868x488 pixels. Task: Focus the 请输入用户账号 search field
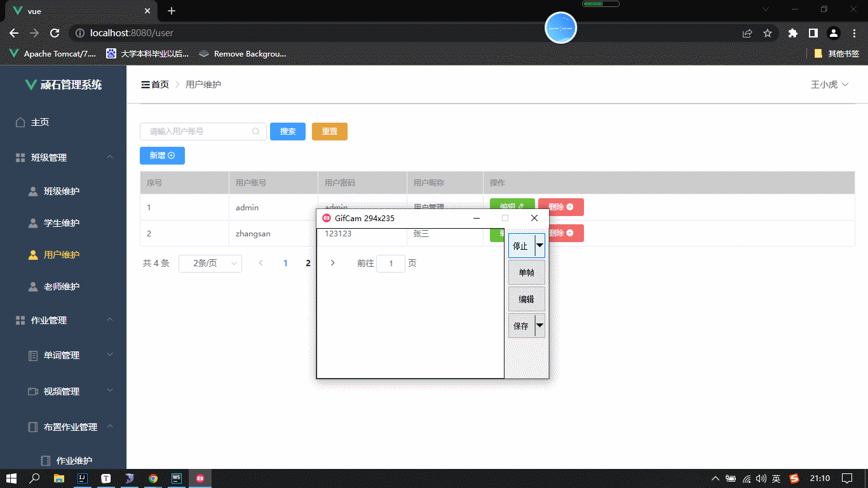point(203,132)
